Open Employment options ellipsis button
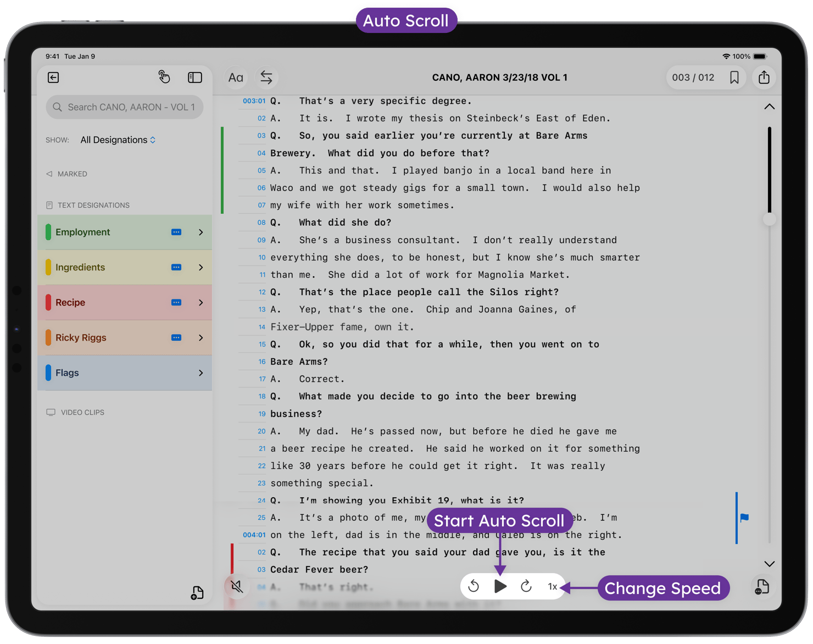Screen dimensions: 813x644 176,232
